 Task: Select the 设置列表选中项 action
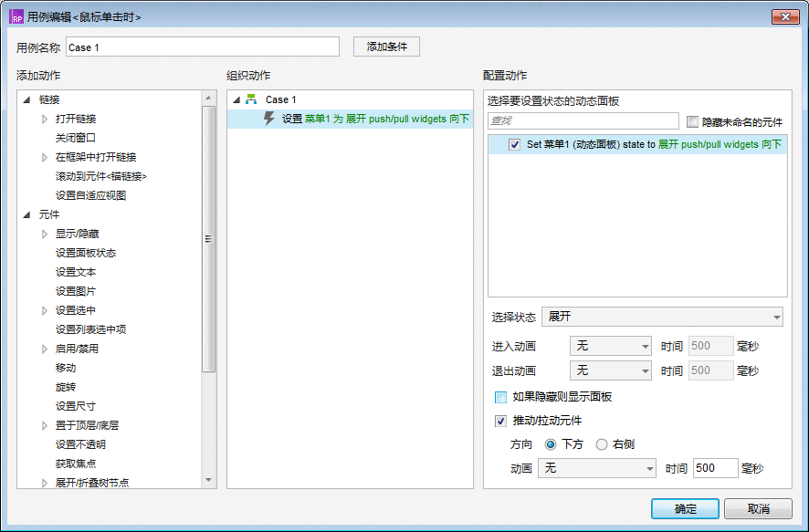(90, 329)
